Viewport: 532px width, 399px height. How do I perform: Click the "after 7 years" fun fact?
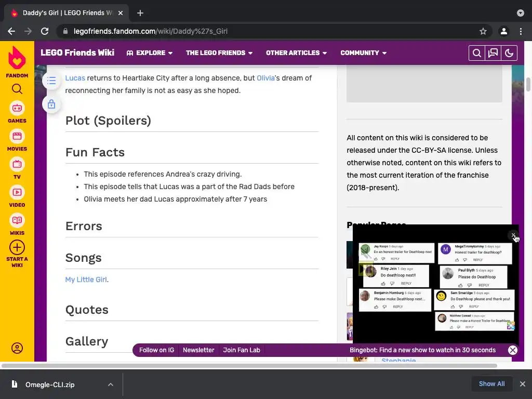pyautogui.click(x=176, y=199)
